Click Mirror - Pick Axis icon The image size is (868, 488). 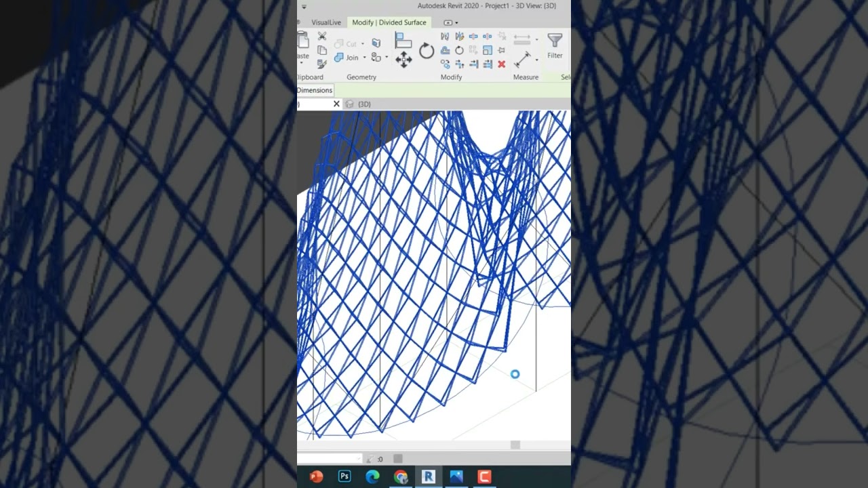pyautogui.click(x=445, y=36)
